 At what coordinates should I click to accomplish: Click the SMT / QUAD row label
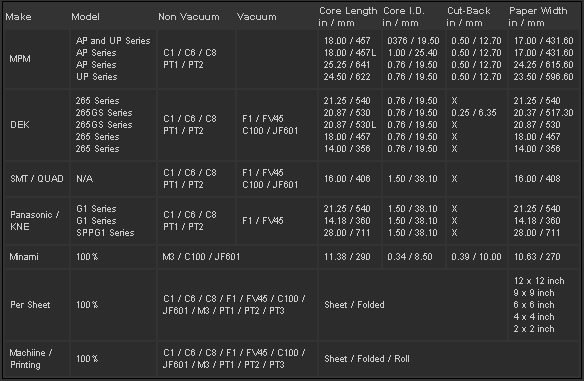(37, 179)
